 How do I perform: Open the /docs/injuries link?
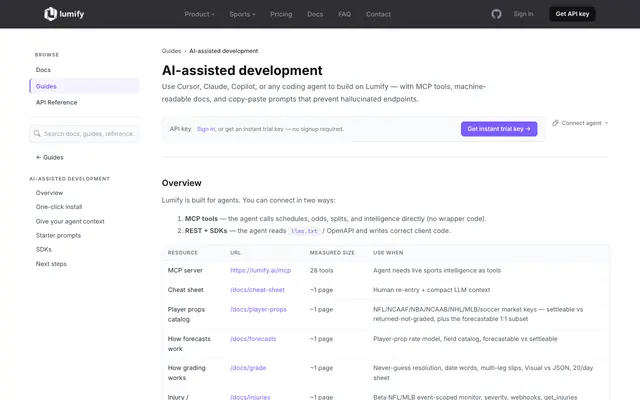point(250,397)
